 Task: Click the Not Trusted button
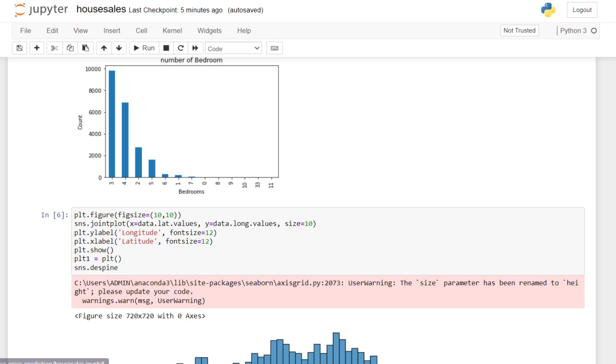[519, 31]
